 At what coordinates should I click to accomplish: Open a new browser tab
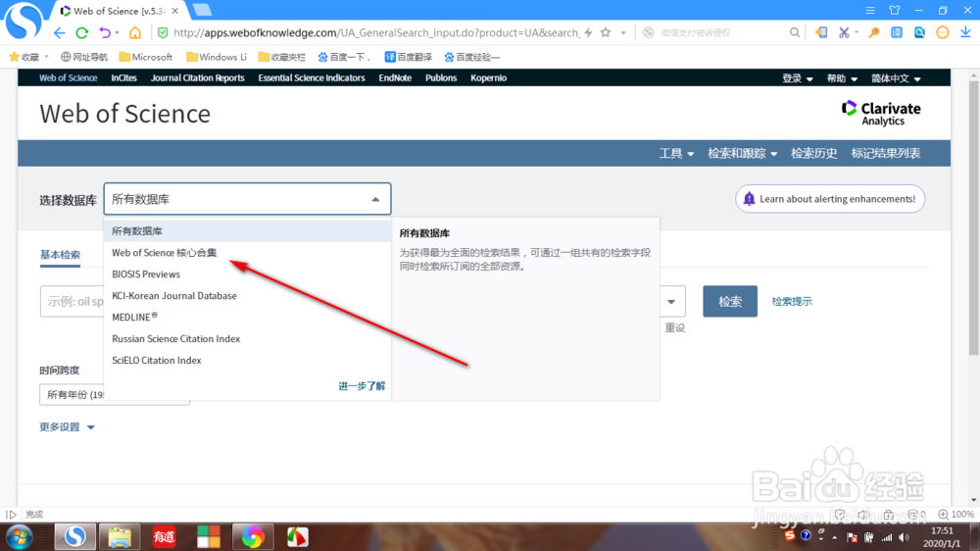point(201,10)
